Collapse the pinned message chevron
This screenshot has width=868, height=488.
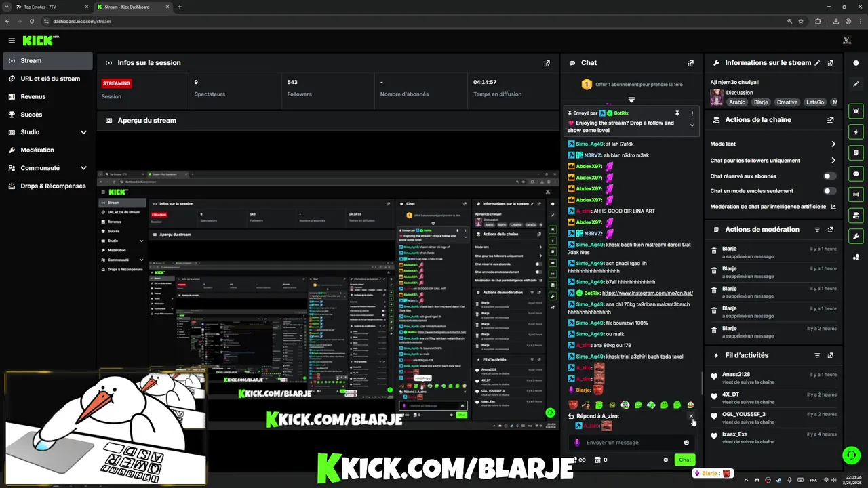tap(692, 125)
